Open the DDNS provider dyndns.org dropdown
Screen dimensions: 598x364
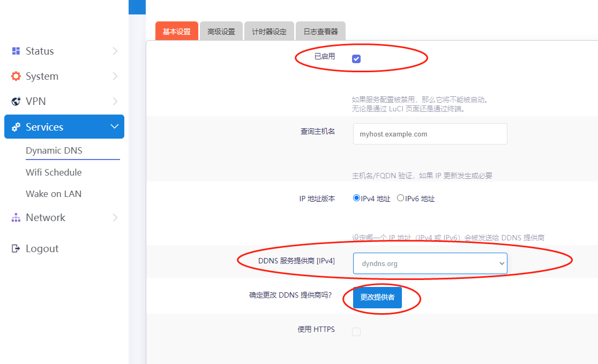point(430,263)
